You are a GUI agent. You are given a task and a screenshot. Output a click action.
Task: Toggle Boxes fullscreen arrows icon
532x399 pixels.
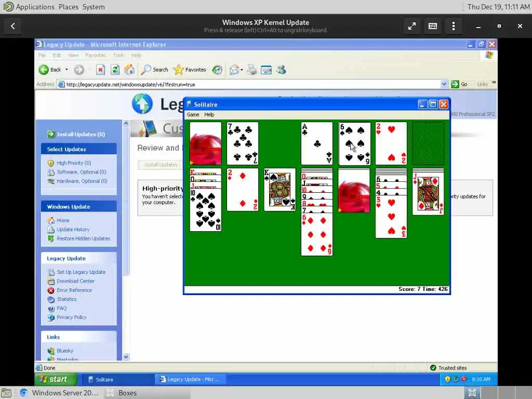tap(412, 26)
